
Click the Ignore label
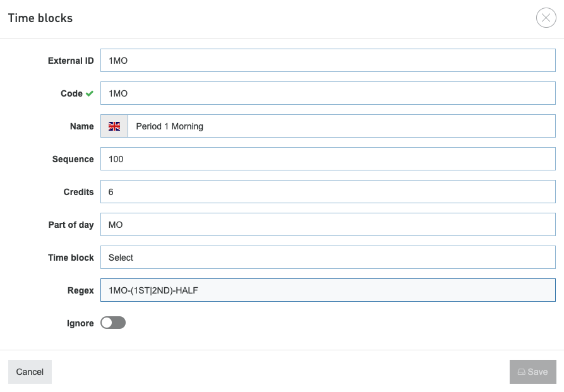pos(80,323)
